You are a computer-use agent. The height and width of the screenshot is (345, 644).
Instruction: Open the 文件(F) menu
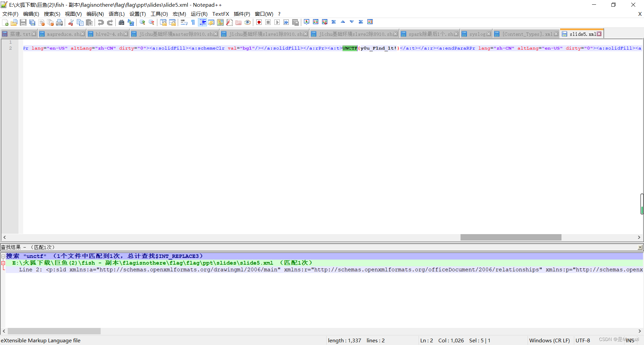(10, 14)
